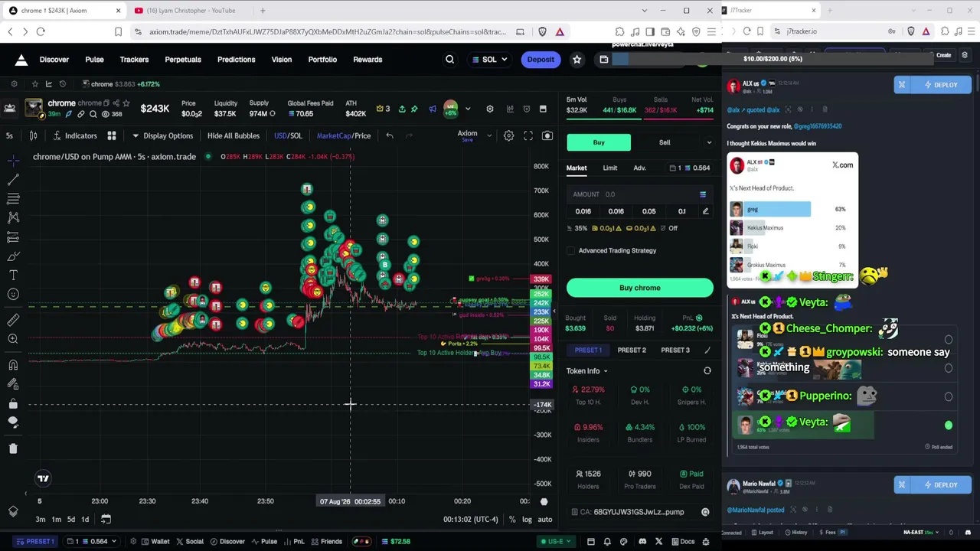Open Indicators on the chart toolbar
Viewport: 980px width, 551px height.
coord(75,135)
